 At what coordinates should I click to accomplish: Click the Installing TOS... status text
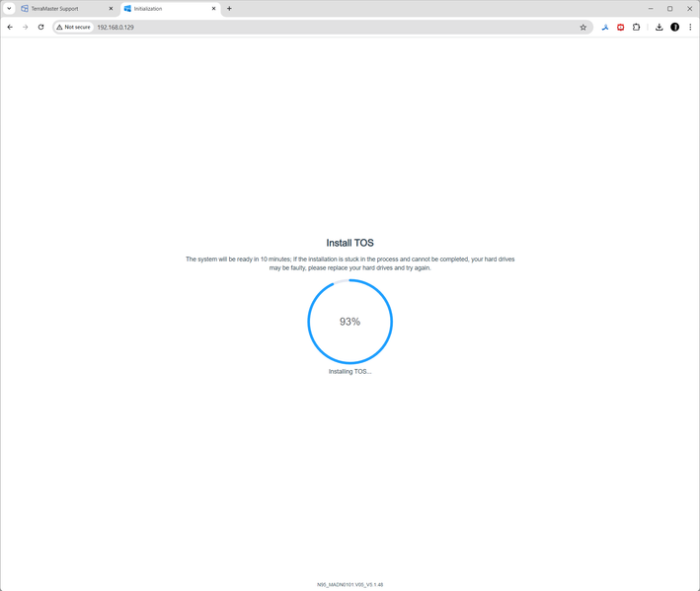(350, 372)
